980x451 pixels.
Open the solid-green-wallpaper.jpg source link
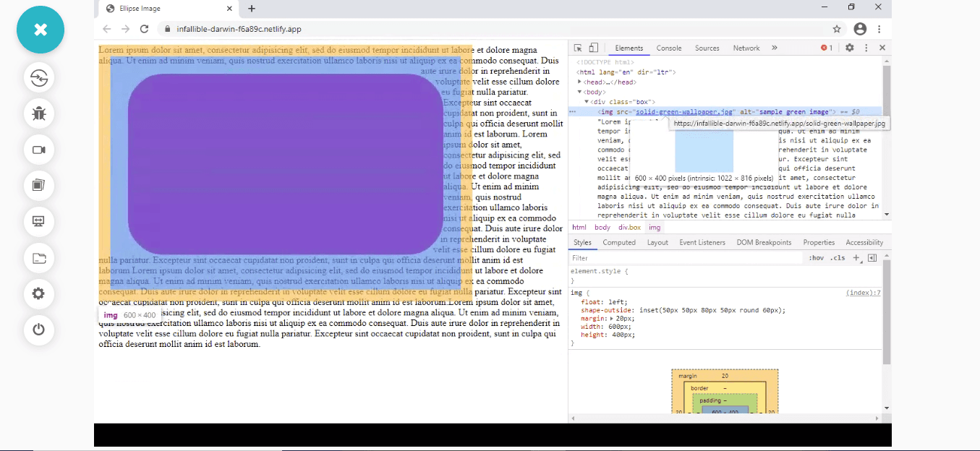[685, 112]
